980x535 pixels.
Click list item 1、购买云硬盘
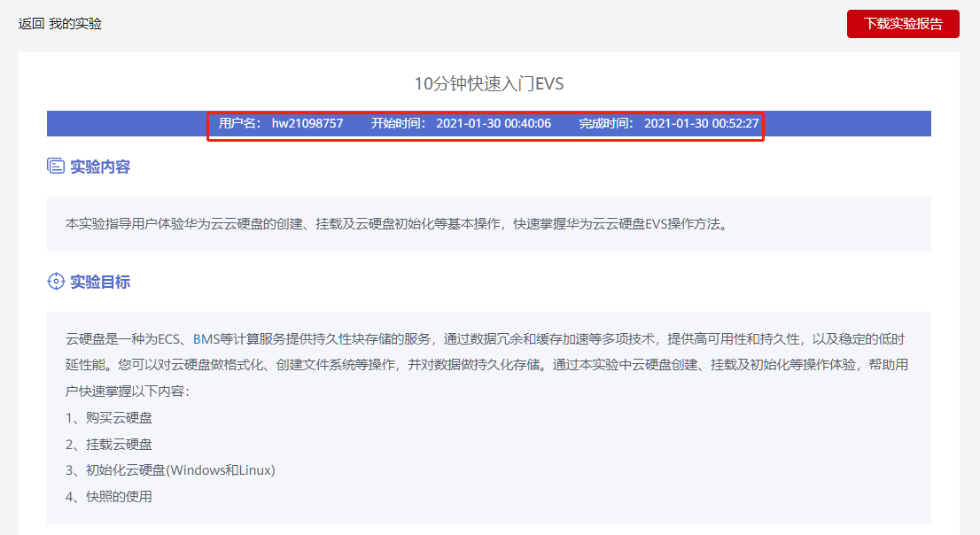coord(109,417)
